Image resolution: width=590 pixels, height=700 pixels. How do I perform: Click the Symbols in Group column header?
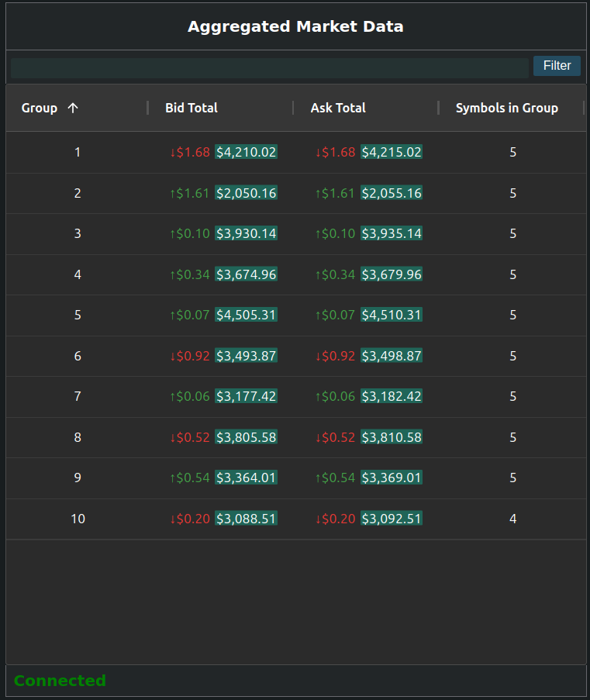coord(506,108)
